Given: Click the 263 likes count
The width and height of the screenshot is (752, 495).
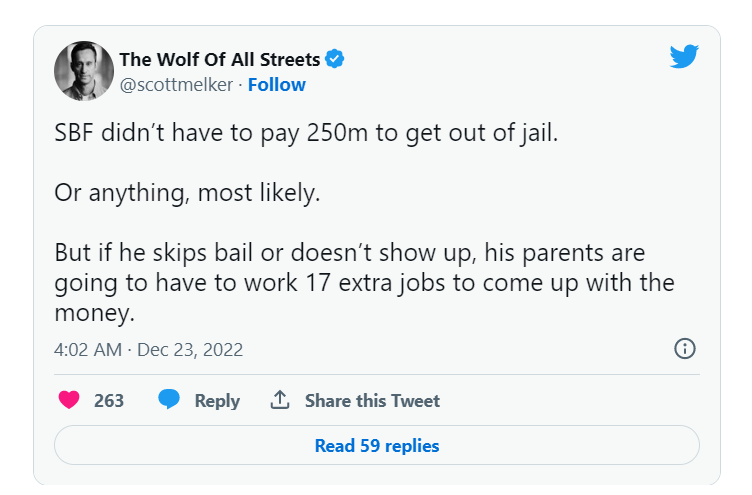Looking at the screenshot, I should pyautogui.click(x=109, y=400).
